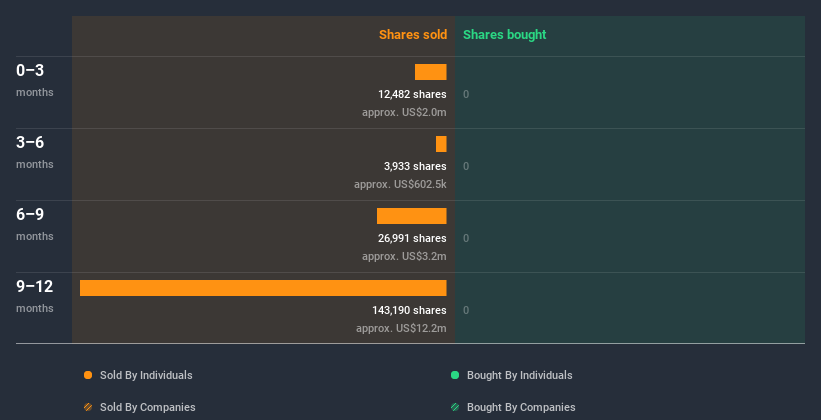This screenshot has height=420, width=821.
Task: Click the 3–6 months row label
Action: pos(35,152)
